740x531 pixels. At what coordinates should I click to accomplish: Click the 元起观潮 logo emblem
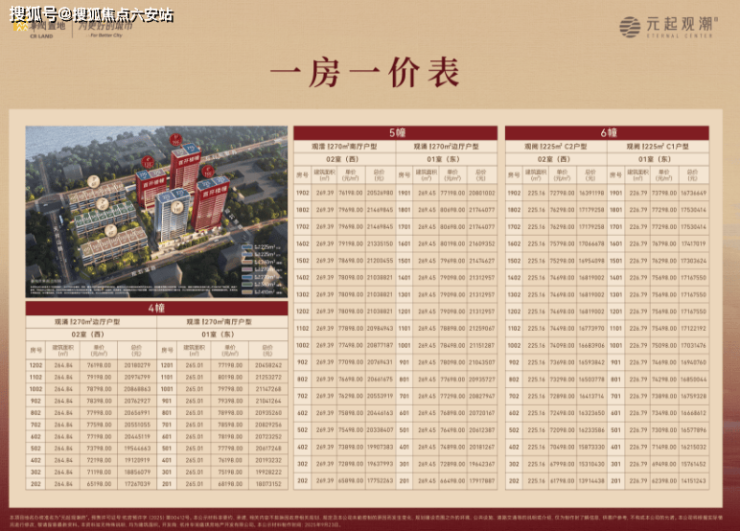coord(629,27)
